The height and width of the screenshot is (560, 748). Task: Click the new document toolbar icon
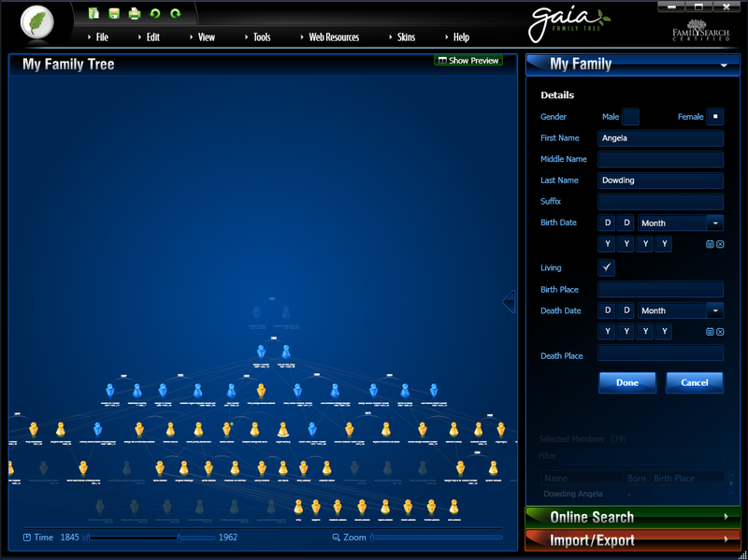point(93,13)
